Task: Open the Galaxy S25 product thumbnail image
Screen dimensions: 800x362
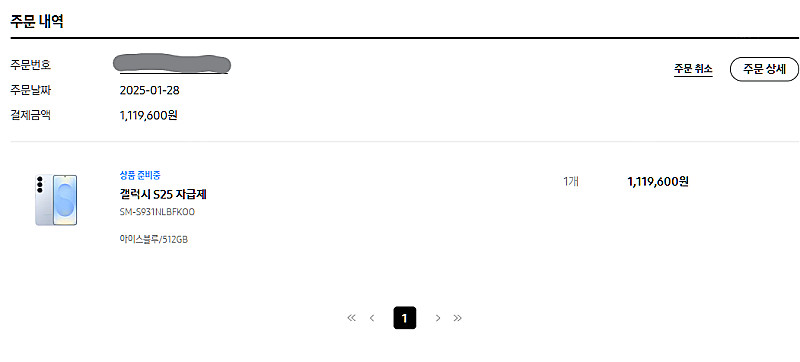Action: pyautogui.click(x=56, y=199)
